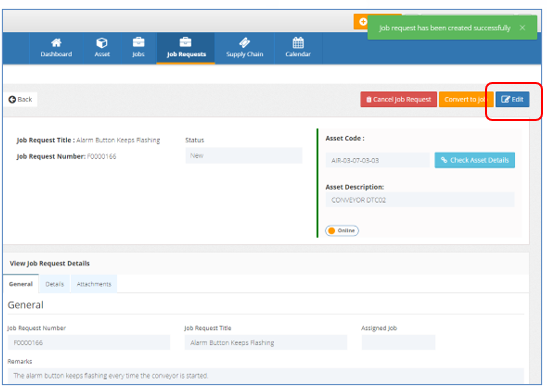Click the Job Request Number field F0000166
This screenshot has height=388, width=547.
(89, 343)
